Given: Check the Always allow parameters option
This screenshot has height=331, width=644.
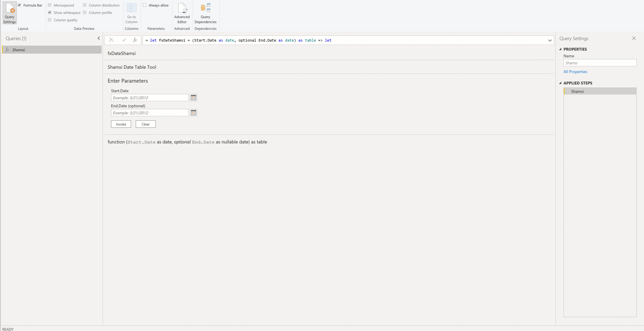Looking at the screenshot, I should click(145, 5).
